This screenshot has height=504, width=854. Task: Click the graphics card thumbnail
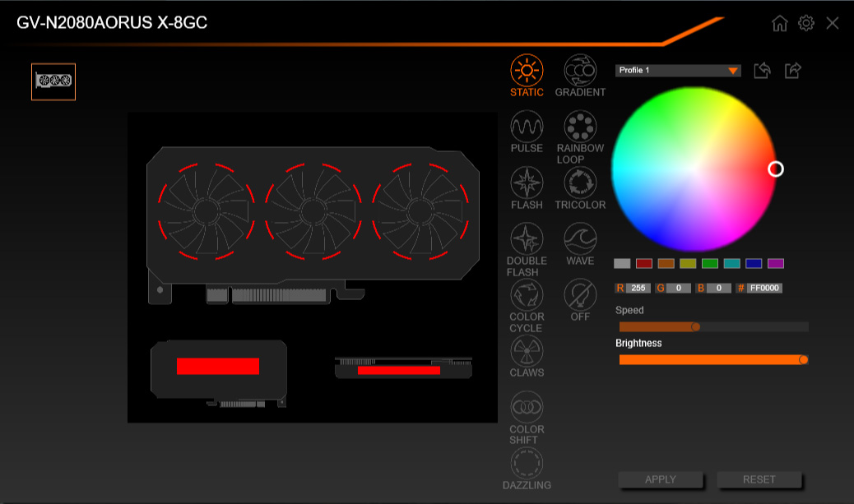point(53,81)
